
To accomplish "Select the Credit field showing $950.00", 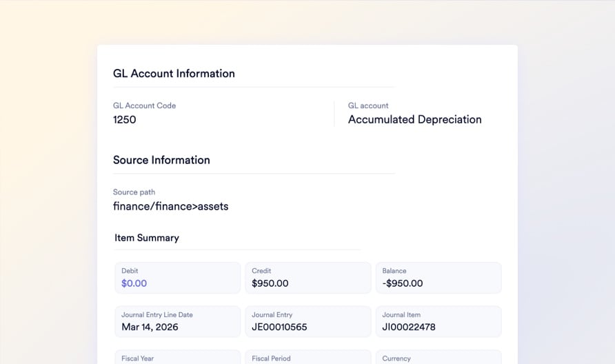I will (x=307, y=278).
